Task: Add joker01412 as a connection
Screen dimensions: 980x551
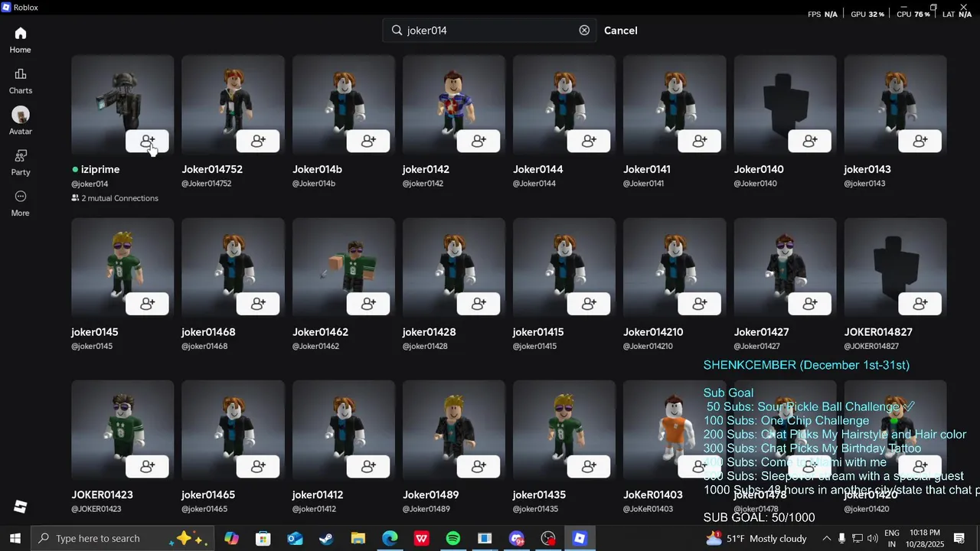Action: [368, 467]
